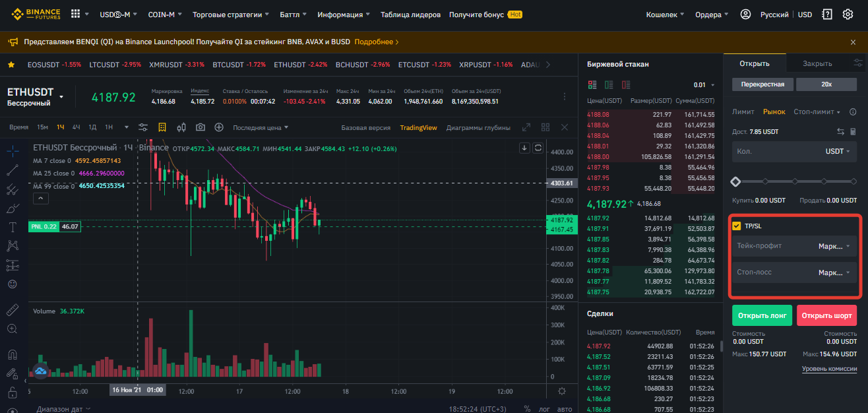The height and width of the screenshot is (413, 868).
Task: Open order type info icon
Action: (x=853, y=112)
